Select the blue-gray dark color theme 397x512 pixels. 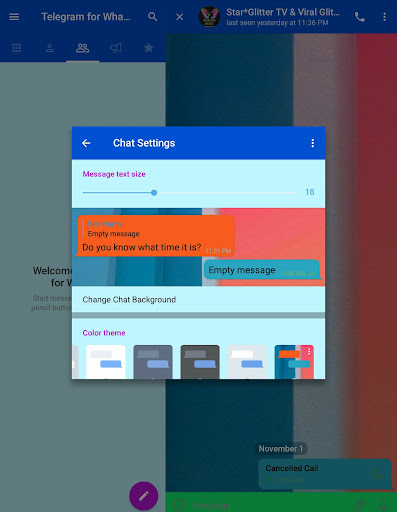153,362
